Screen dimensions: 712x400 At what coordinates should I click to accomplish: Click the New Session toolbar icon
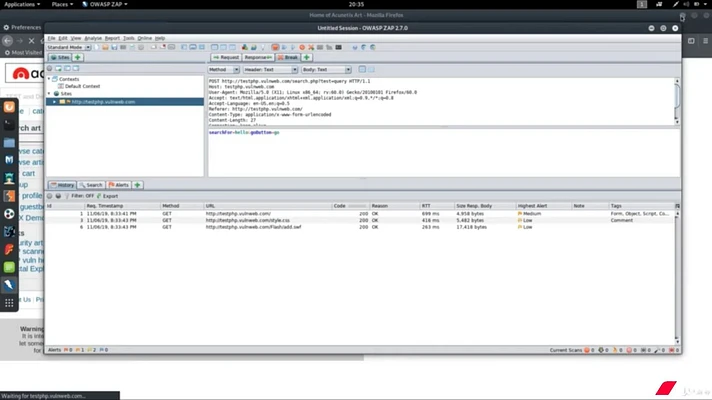point(96,47)
